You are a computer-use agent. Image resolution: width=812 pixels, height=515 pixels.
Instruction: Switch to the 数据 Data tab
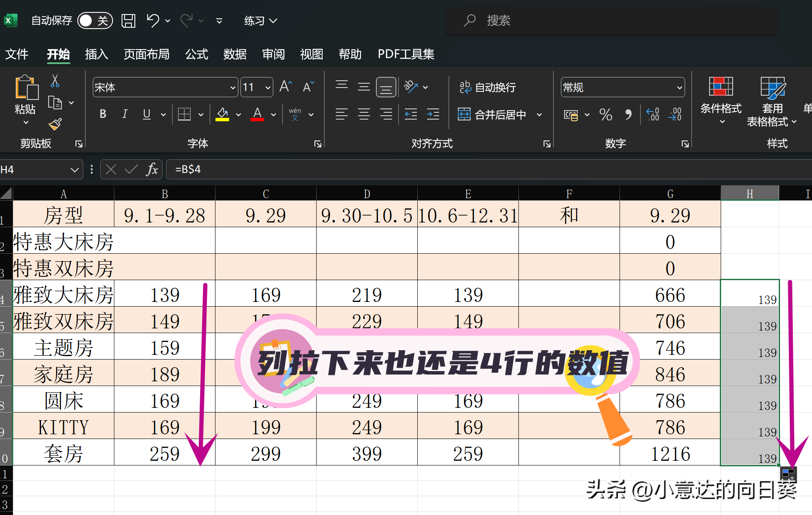coord(235,54)
